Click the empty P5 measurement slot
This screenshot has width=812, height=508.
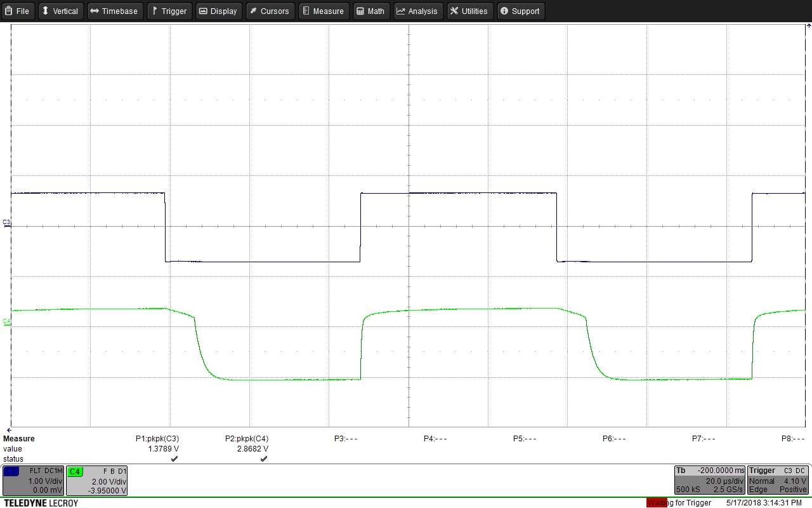(x=525, y=439)
